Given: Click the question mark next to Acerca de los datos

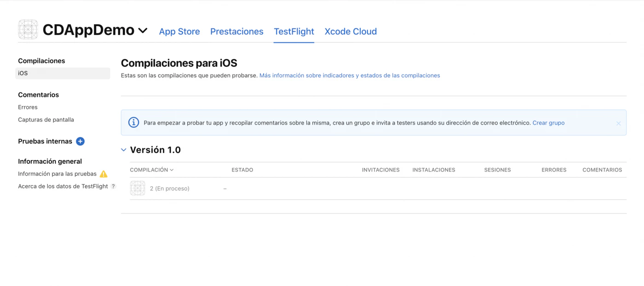Looking at the screenshot, I should [x=113, y=186].
